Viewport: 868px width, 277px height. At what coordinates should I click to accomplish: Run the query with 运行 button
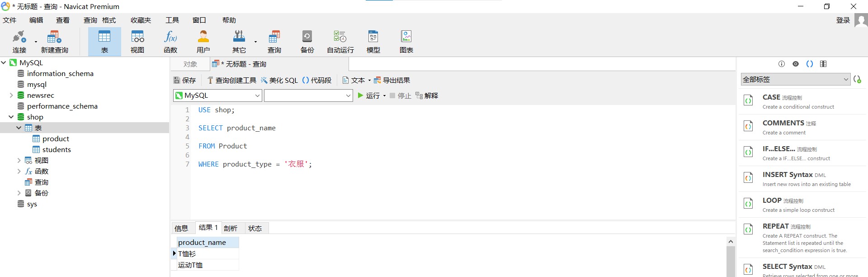coord(369,96)
